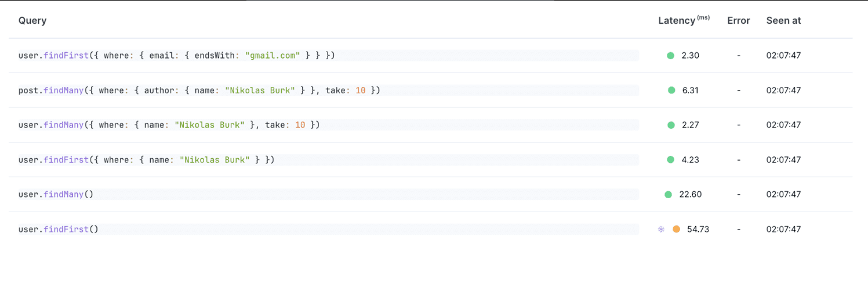Screen dimensions: 868x284
Task: Select the gmail.com endsWith query
Action: (177, 56)
